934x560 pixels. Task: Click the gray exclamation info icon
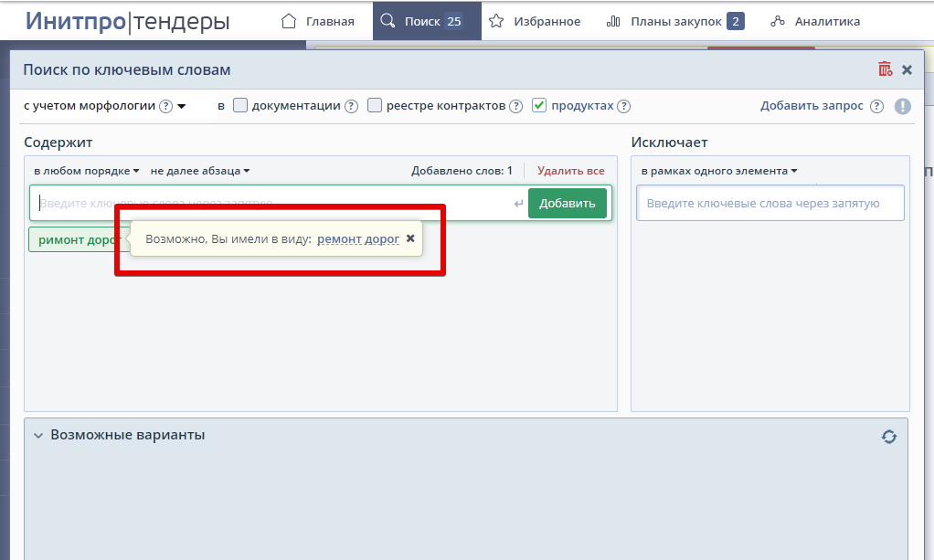pyautogui.click(x=902, y=106)
